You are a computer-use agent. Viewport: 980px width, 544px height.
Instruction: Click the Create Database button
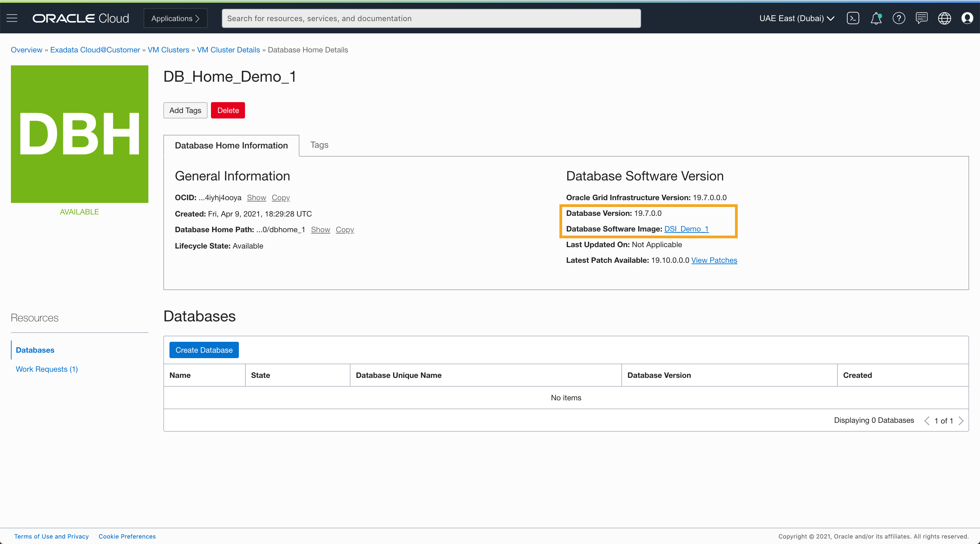(x=204, y=350)
